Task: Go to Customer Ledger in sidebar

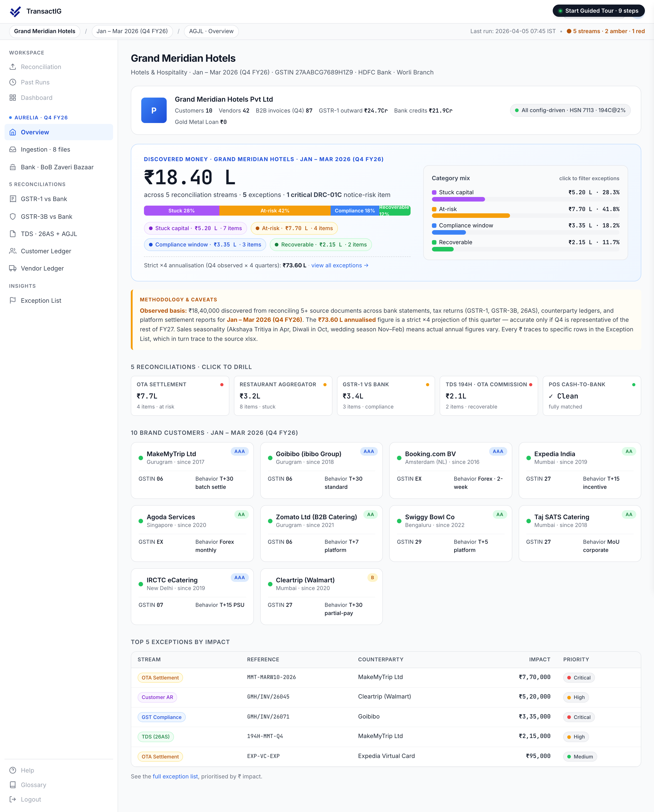Action: 59,251
